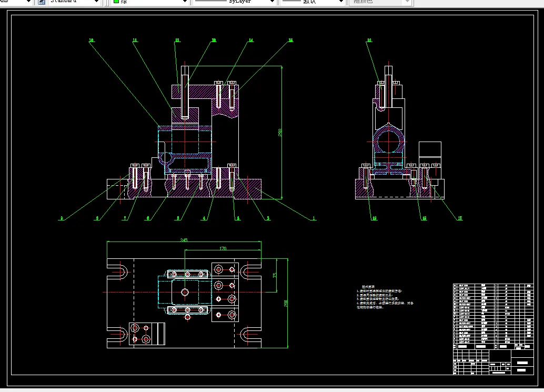Screen dimensions: 544x392
Task: Click part balloon number 15
Action: coord(291,40)
